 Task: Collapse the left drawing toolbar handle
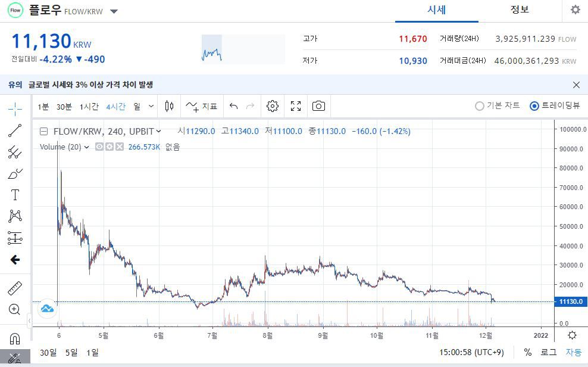(30, 321)
